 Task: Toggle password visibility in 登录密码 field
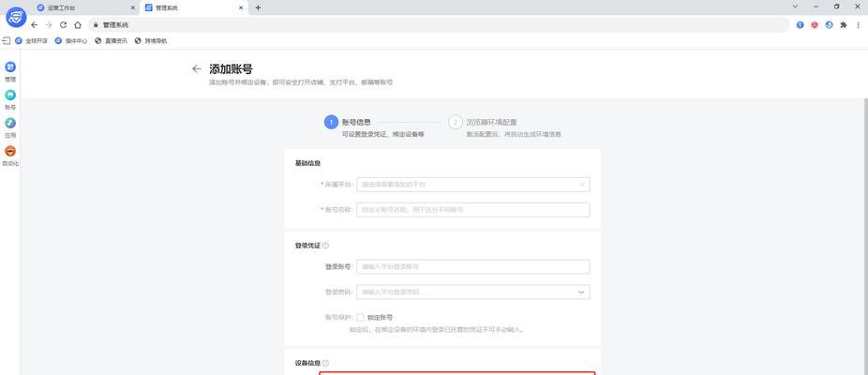coord(581,292)
